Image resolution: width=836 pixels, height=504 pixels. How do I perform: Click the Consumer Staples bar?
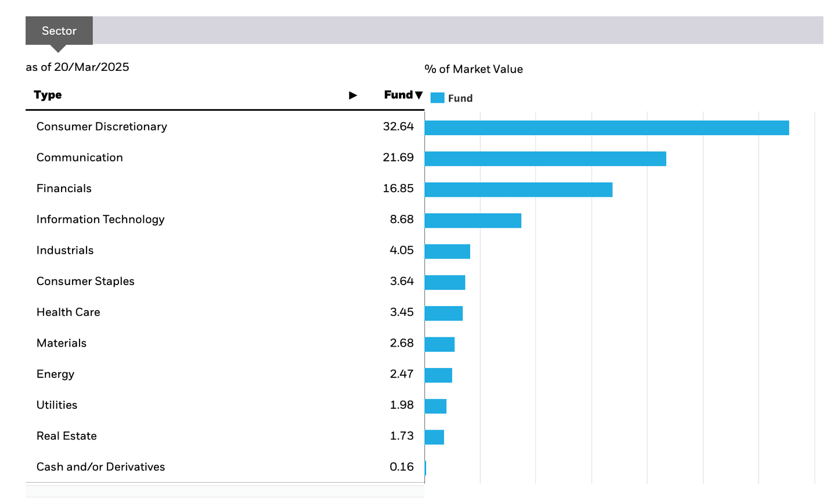(445, 282)
